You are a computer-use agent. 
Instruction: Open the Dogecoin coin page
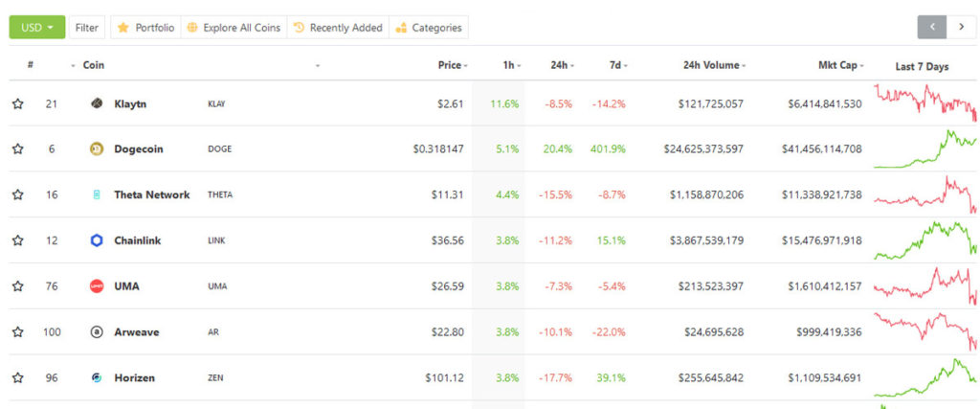coord(138,148)
